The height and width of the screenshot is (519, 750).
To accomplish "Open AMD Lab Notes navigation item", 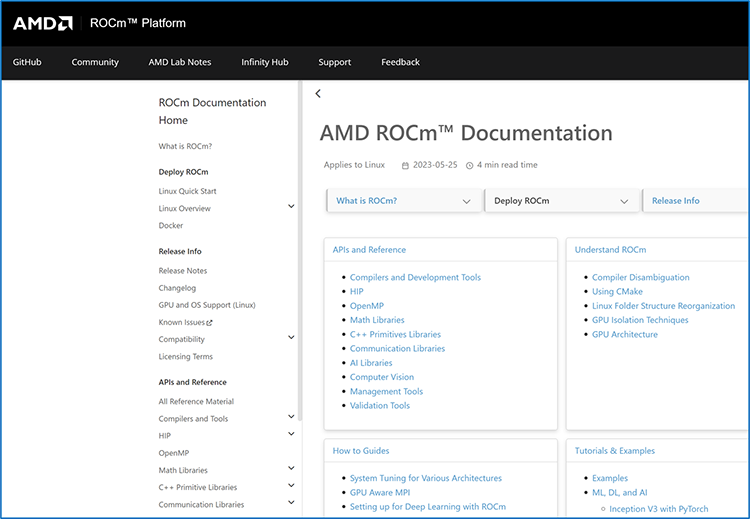I will pos(180,62).
